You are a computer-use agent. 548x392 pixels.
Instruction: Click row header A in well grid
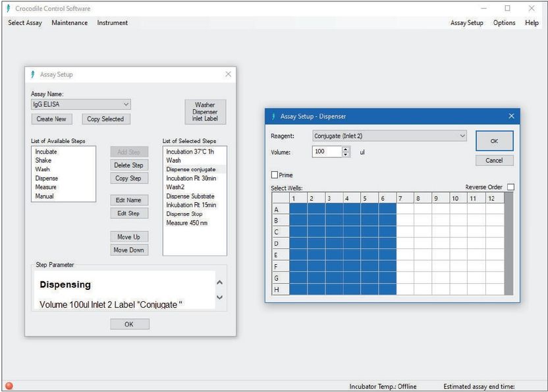pyautogui.click(x=281, y=209)
